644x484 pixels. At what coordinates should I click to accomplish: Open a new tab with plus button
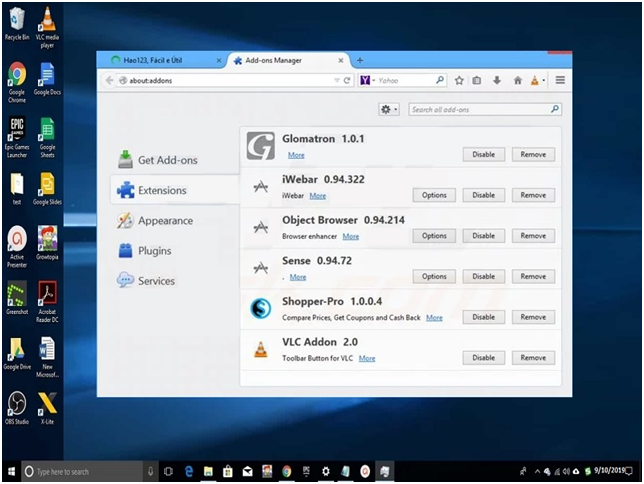tap(360, 60)
